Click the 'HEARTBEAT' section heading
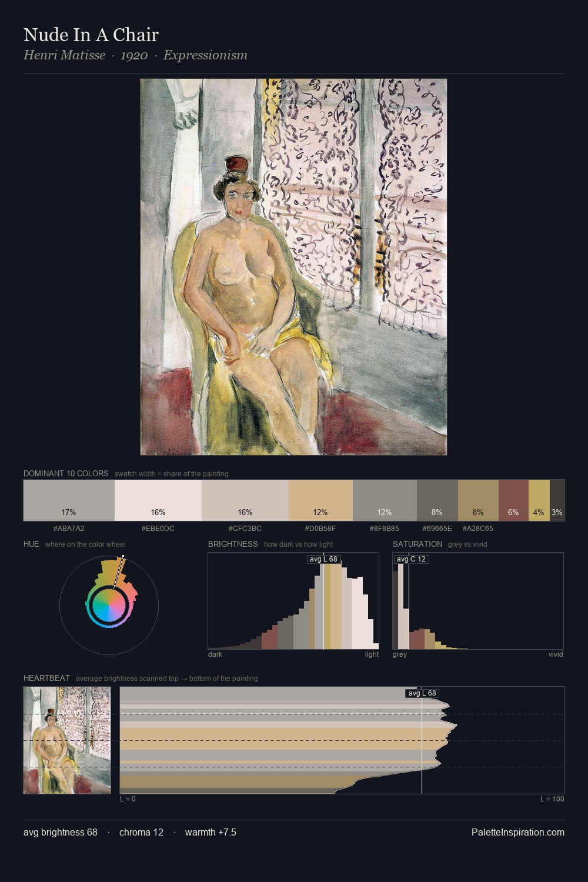 [x=46, y=678]
